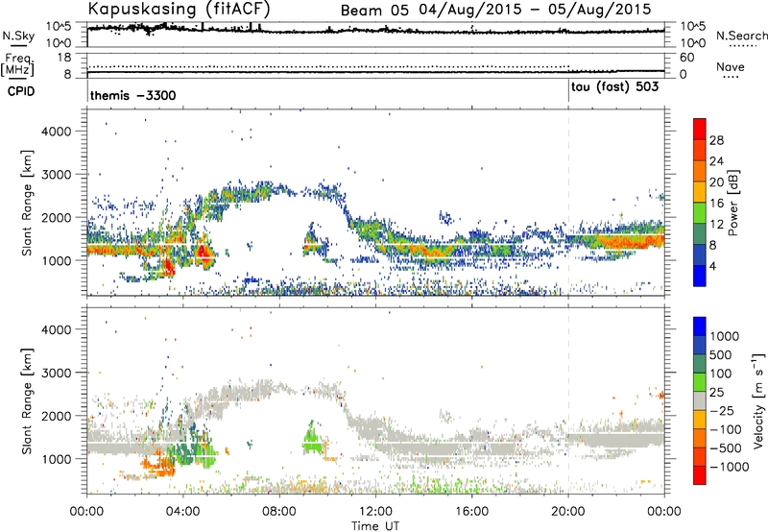Click the 'Time UT' axis title
This screenshot has height=532, width=768.
[375, 526]
